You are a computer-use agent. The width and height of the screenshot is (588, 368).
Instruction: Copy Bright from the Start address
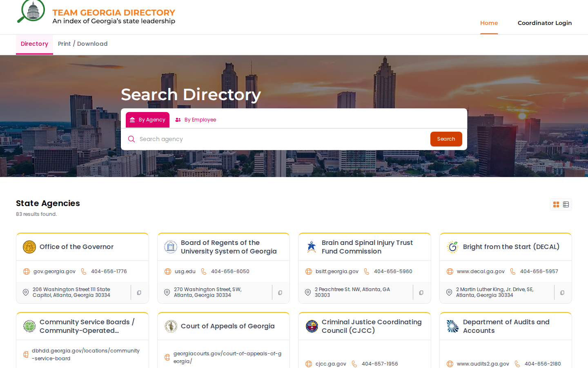pos(562,293)
